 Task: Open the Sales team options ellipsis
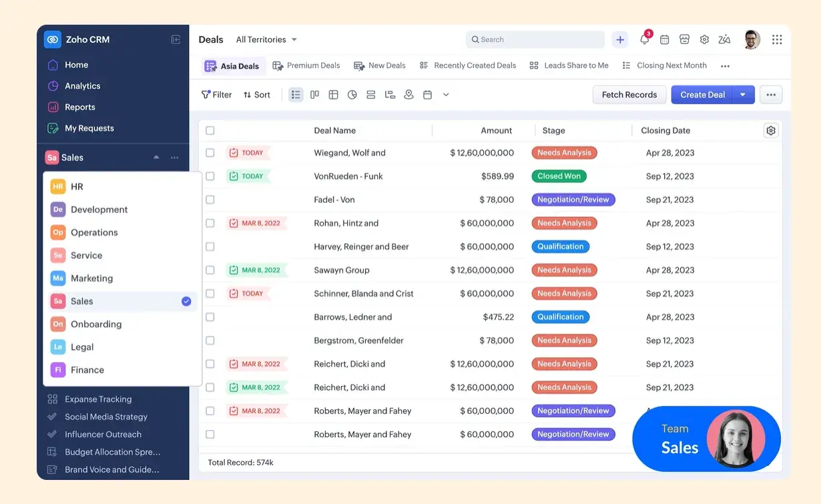pyautogui.click(x=174, y=158)
